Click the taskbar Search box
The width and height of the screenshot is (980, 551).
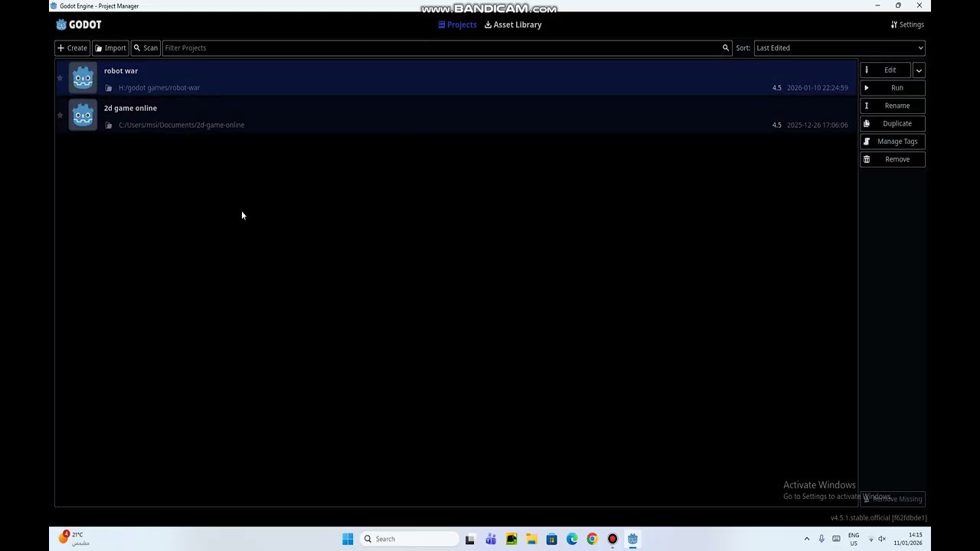(x=410, y=539)
